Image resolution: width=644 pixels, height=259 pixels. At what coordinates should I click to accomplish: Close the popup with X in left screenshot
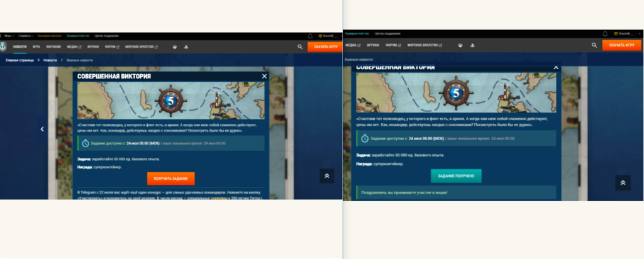(x=264, y=76)
